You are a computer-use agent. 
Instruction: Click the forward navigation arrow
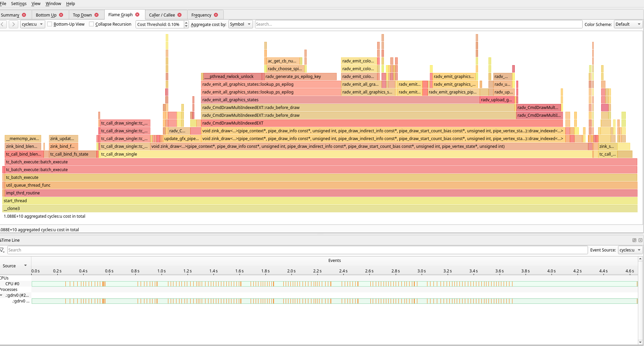tap(13, 24)
